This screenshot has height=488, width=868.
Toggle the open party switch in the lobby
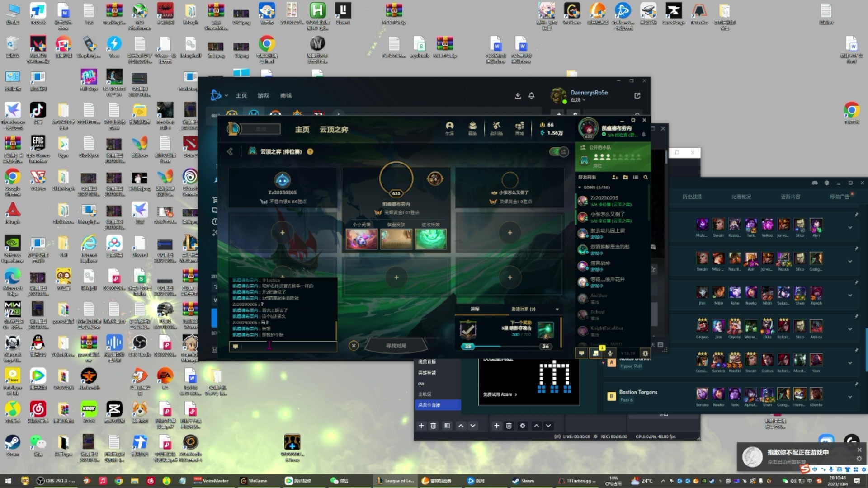click(559, 152)
